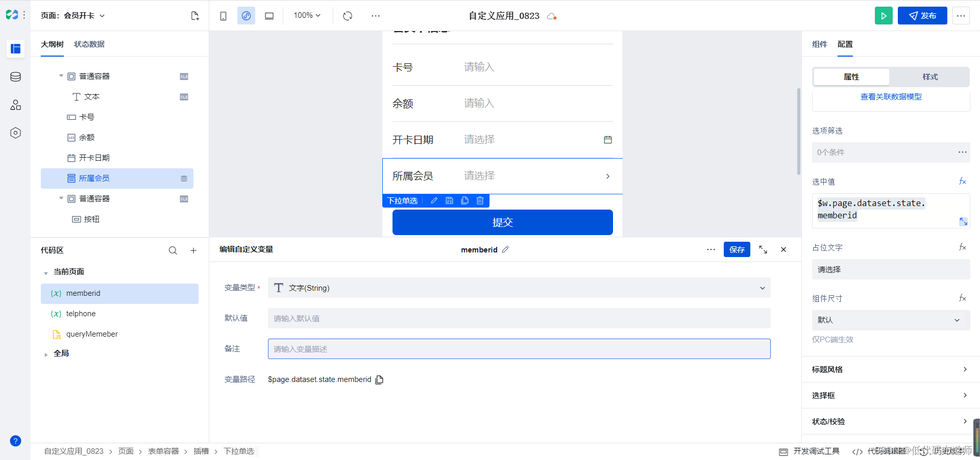Click the 备注 variable description field
This screenshot has height=460, width=980.
point(519,349)
